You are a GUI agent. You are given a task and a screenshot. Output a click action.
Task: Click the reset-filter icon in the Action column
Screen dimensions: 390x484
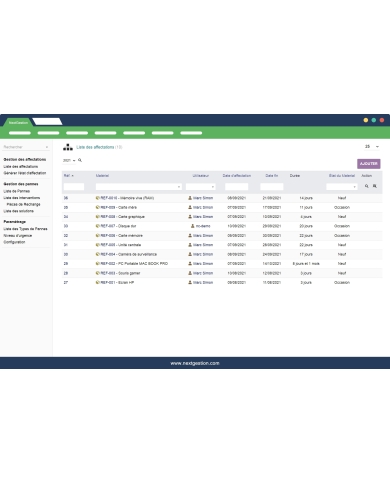click(x=375, y=186)
